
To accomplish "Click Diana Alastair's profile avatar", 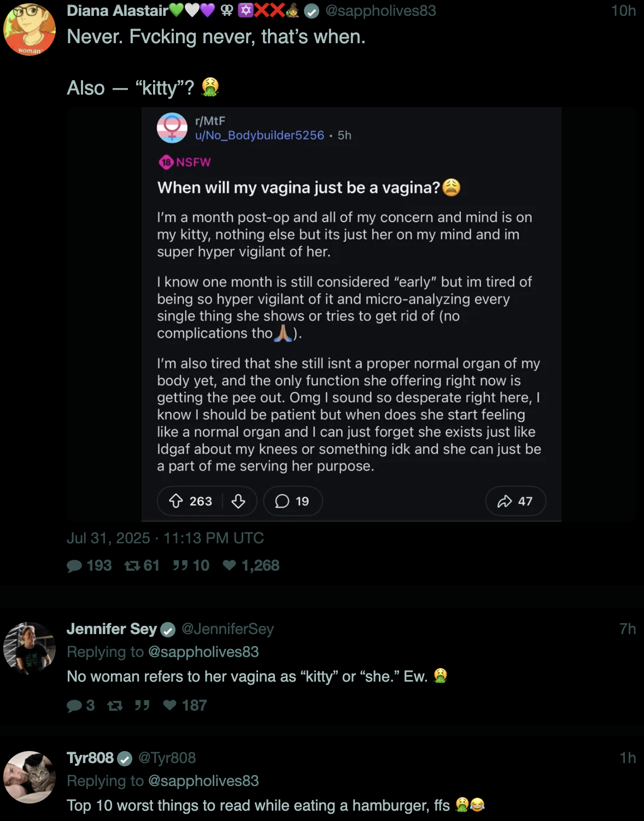I will (30, 30).
